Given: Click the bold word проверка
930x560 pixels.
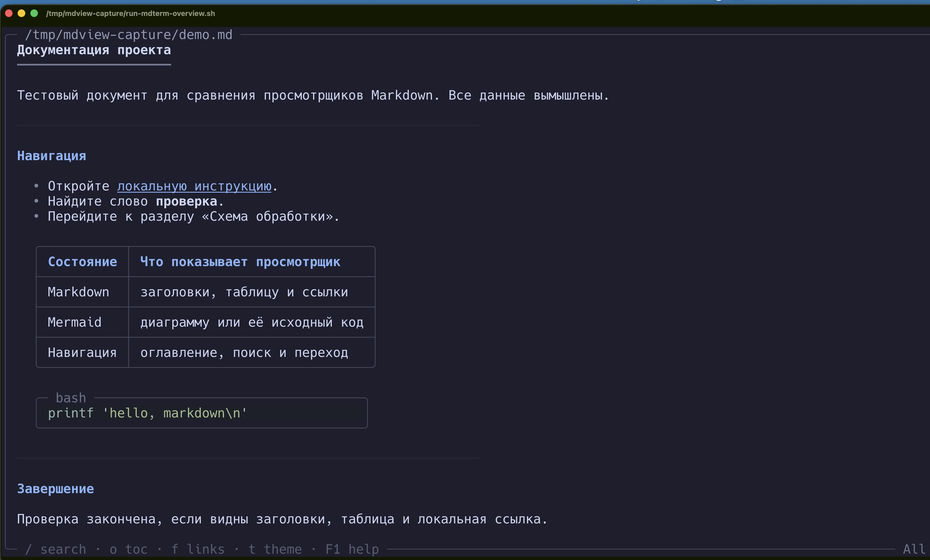Looking at the screenshot, I should [x=187, y=201].
